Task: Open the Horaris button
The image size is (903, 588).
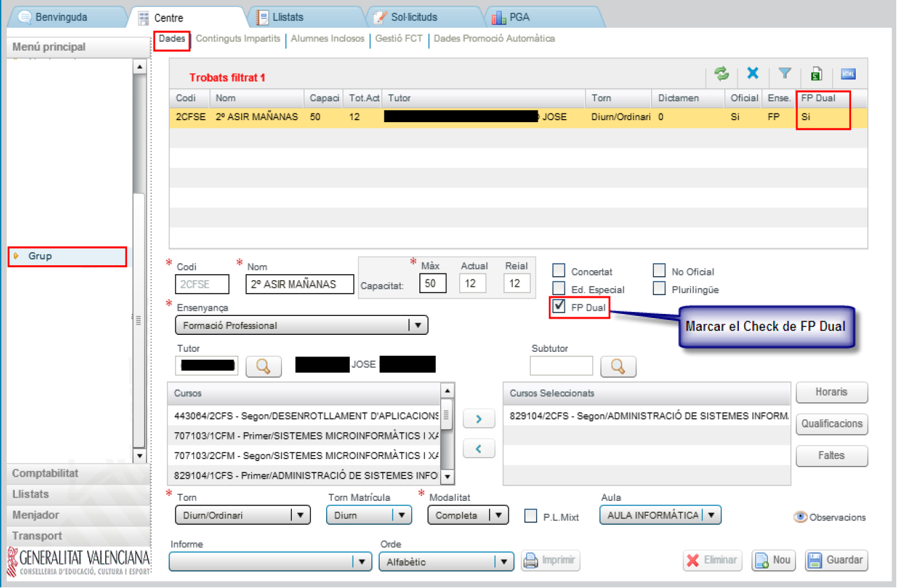Action: tap(831, 392)
